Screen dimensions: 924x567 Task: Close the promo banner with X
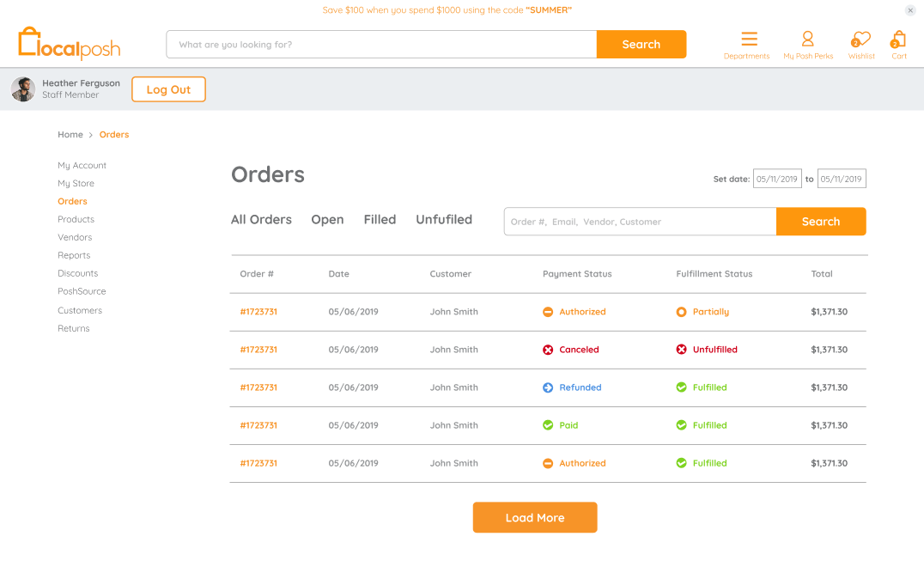coord(910,10)
